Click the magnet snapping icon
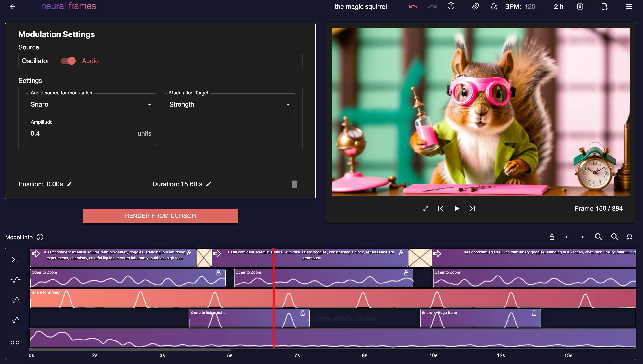The height and width of the screenshot is (364, 643). point(475,6)
